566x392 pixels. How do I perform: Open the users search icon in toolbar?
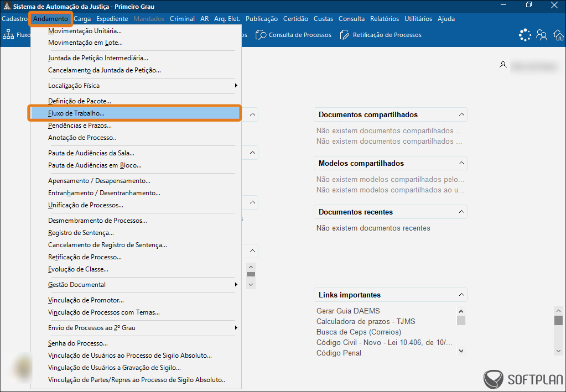(x=542, y=35)
